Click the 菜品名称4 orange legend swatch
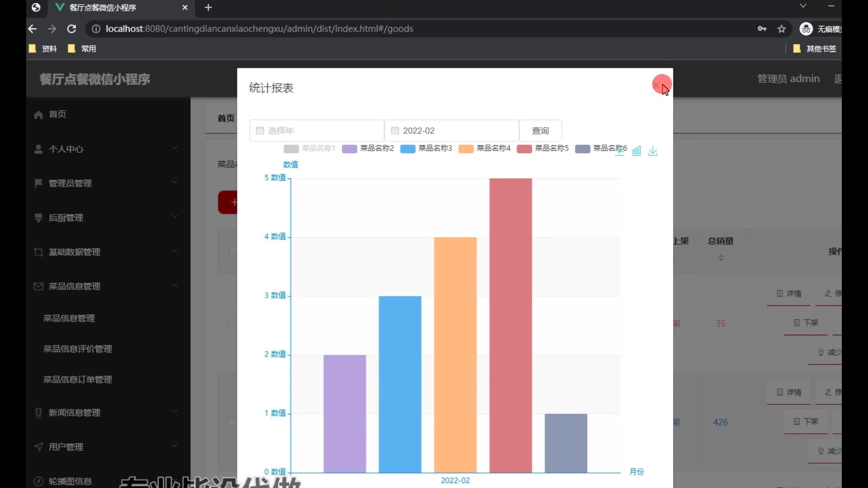The height and width of the screenshot is (488, 868). pyautogui.click(x=466, y=149)
